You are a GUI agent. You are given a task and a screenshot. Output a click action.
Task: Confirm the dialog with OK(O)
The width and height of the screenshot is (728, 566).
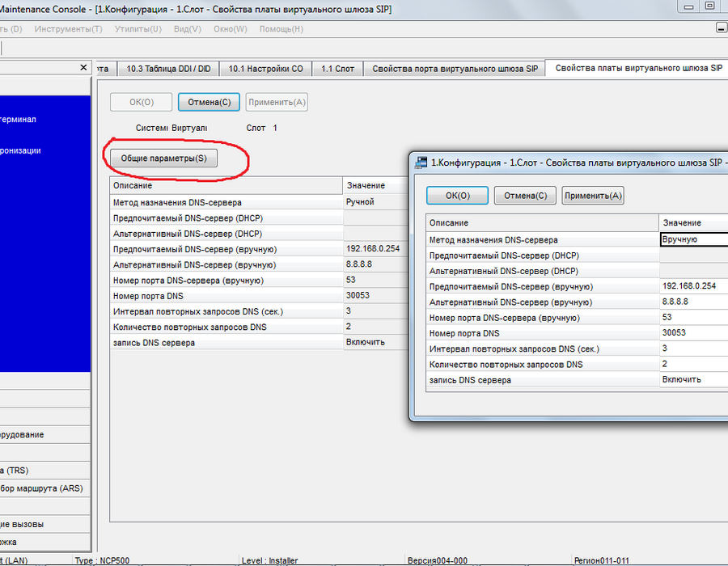(457, 196)
